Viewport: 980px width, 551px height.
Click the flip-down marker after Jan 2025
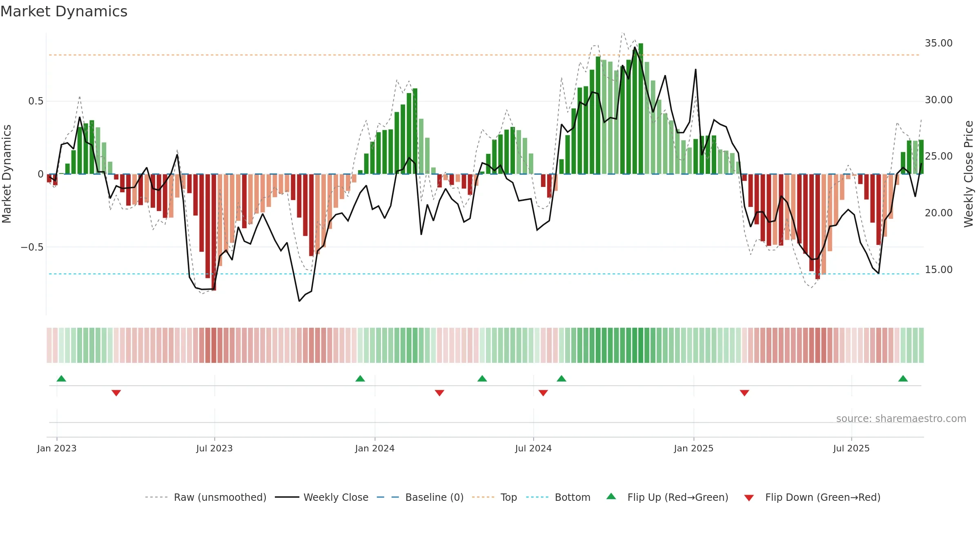pyautogui.click(x=744, y=393)
